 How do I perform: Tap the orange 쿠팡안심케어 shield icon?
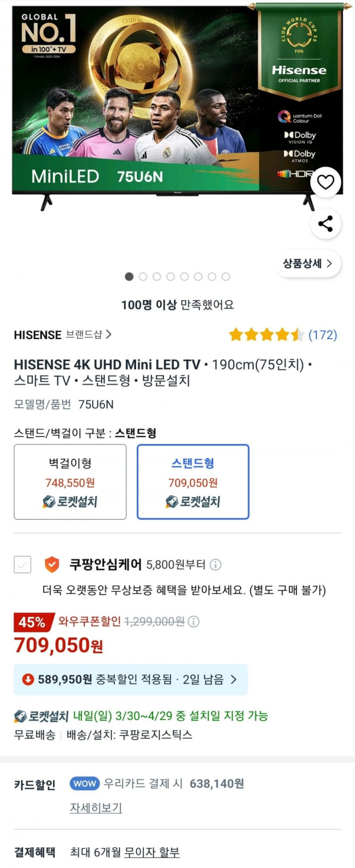pyautogui.click(x=52, y=565)
